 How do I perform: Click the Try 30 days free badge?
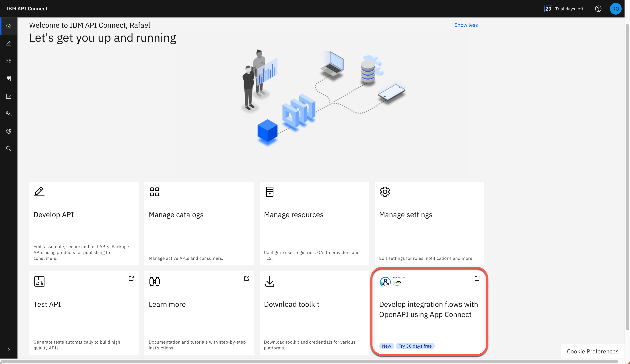(415, 346)
